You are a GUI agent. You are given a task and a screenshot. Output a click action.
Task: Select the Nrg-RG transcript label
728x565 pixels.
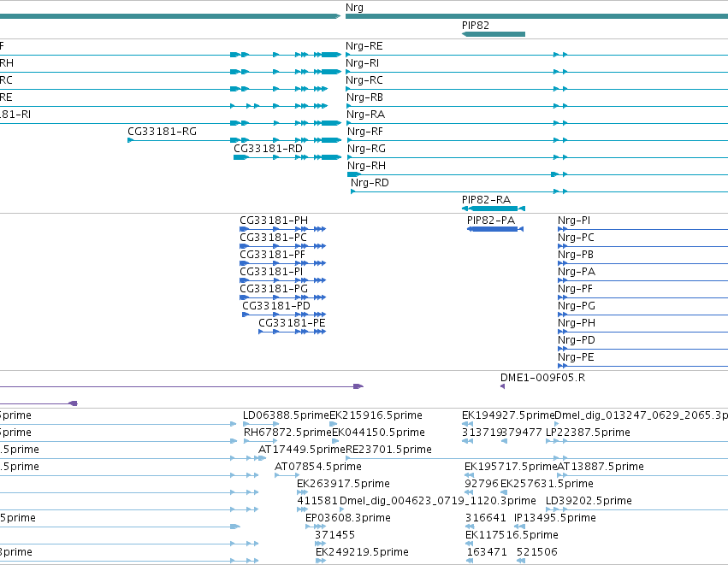(366, 149)
